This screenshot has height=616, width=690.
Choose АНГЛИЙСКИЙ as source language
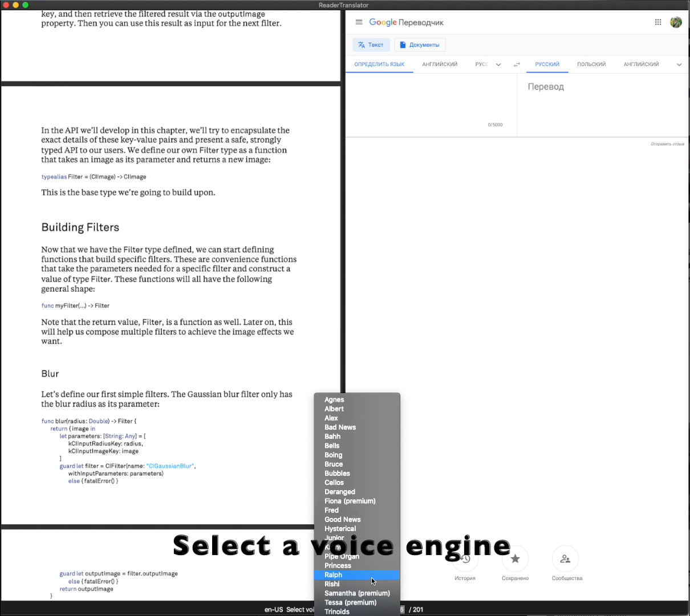coord(440,64)
